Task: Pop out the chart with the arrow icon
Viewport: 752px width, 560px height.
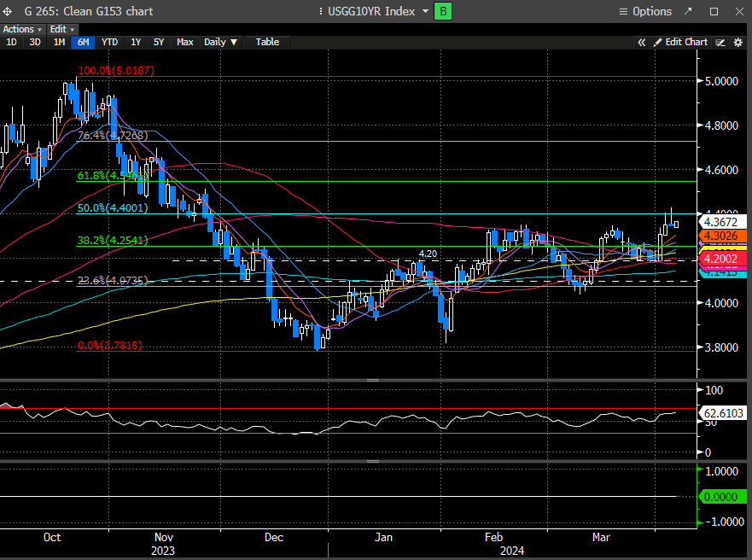Action: coord(688,11)
